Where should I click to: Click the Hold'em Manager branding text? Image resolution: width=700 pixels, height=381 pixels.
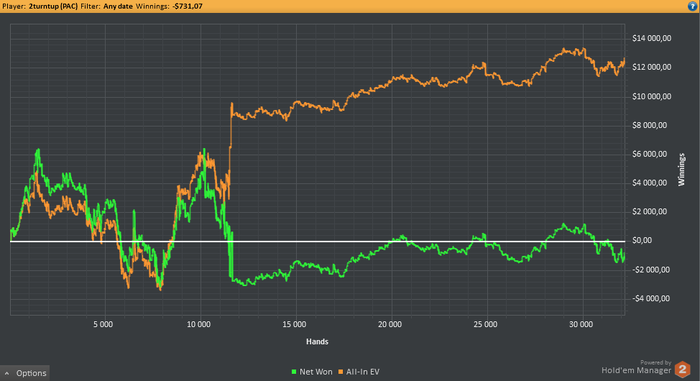[636, 370]
